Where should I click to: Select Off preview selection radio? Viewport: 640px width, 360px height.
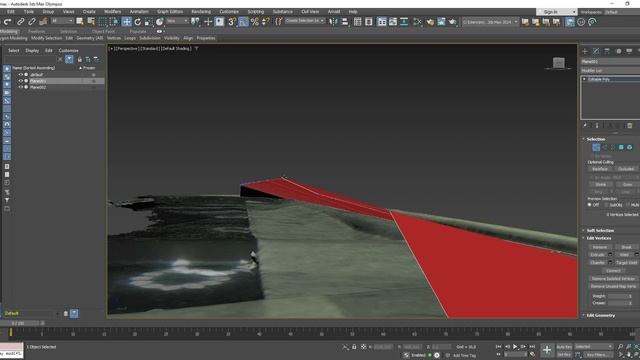[x=589, y=205]
